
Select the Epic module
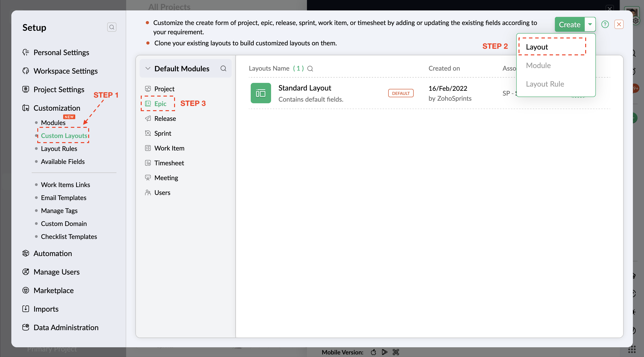coord(160,103)
